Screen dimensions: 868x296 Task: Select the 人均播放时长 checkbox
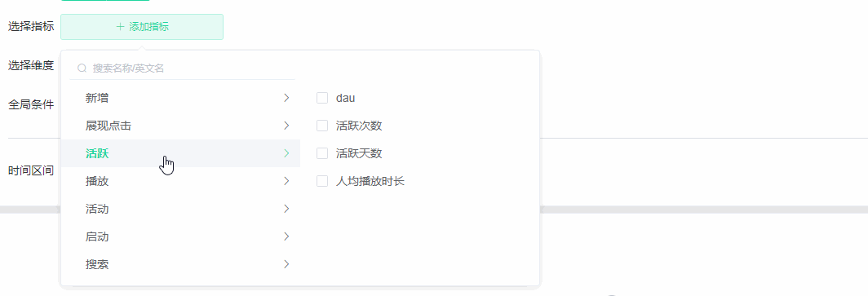point(322,181)
